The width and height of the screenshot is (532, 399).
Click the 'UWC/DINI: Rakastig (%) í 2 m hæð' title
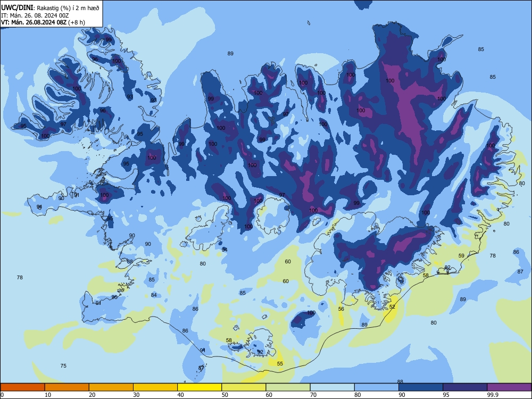coord(50,8)
